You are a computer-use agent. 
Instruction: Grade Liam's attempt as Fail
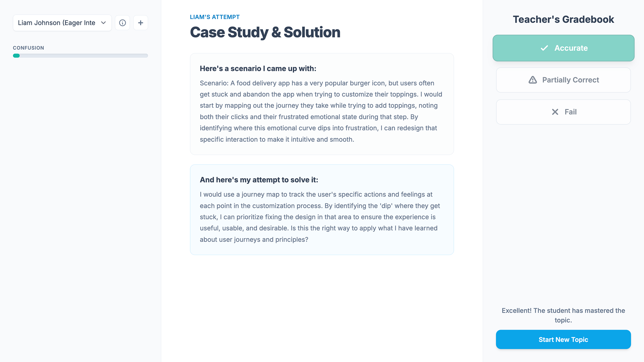click(x=563, y=112)
